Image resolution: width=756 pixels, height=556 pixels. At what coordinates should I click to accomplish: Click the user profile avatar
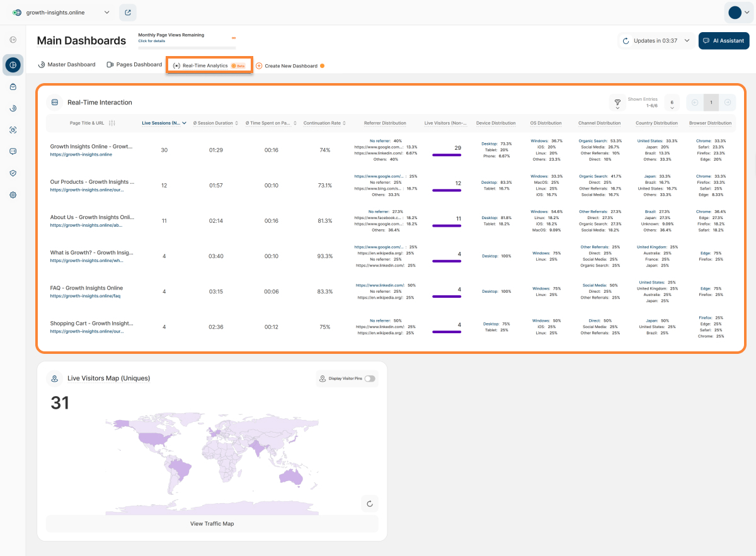coord(735,13)
